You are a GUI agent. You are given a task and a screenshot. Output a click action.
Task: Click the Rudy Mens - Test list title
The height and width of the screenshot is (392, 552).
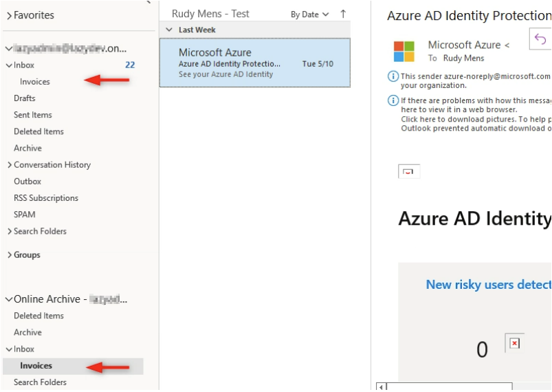click(210, 14)
